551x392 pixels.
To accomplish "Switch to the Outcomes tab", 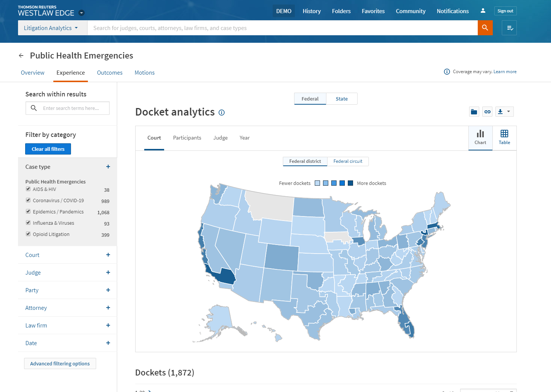I will point(110,73).
